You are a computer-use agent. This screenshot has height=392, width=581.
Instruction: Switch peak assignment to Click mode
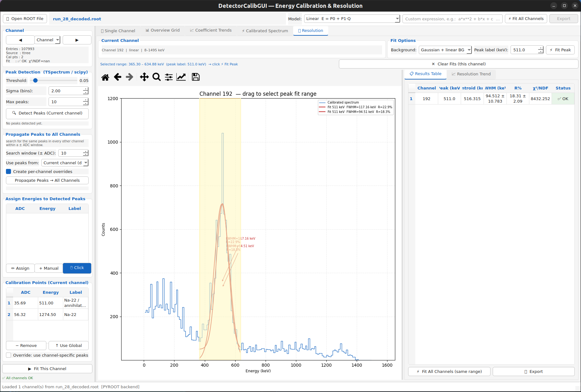coord(77,268)
